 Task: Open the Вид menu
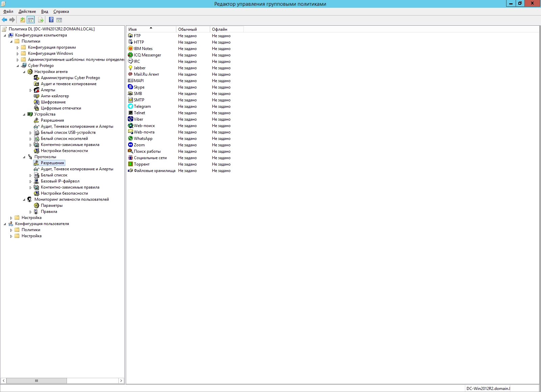pyautogui.click(x=45, y=11)
